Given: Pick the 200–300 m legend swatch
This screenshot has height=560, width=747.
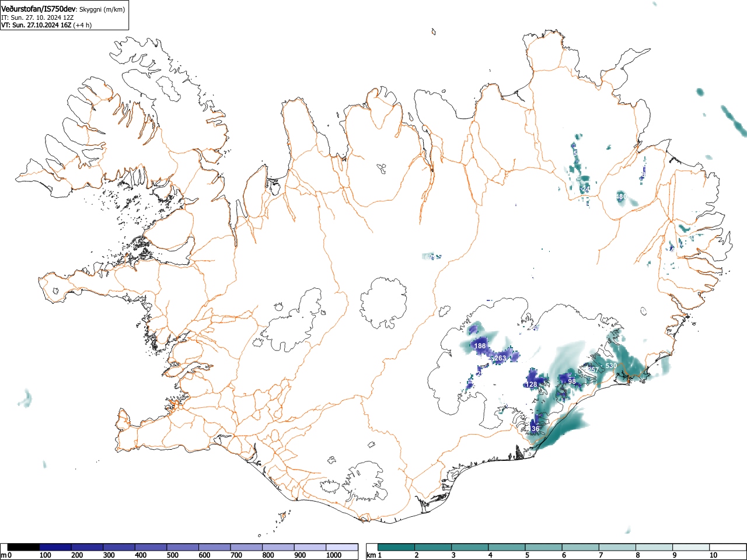Looking at the screenshot, I should (x=88, y=547).
